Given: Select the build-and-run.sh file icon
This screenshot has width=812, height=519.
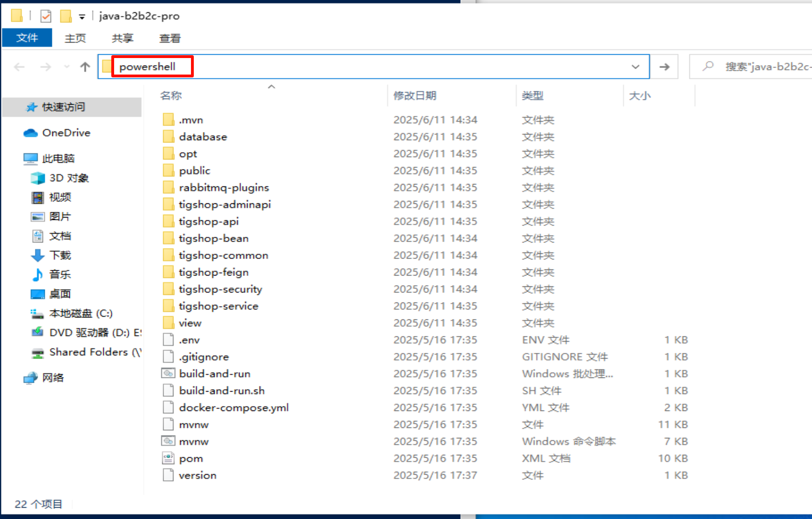Looking at the screenshot, I should click(x=168, y=391).
